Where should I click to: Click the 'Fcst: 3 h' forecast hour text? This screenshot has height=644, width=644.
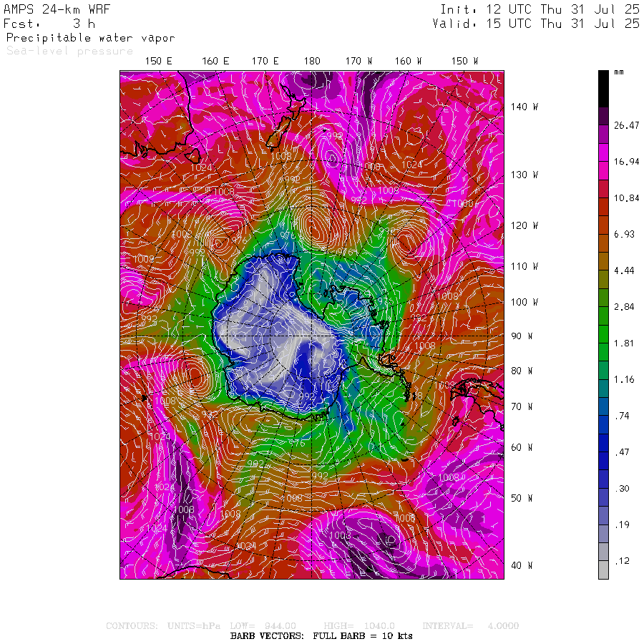[49, 24]
